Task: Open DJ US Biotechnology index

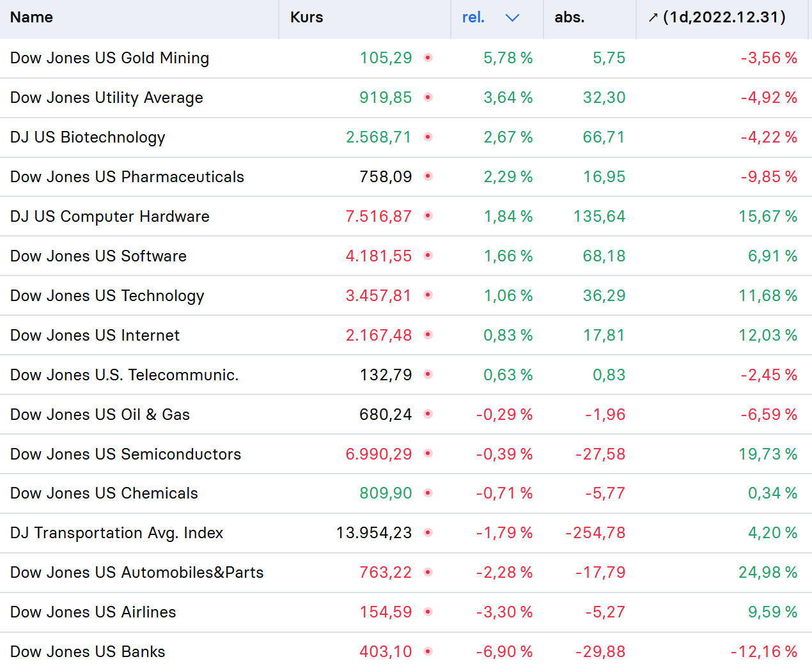Action: (88, 137)
